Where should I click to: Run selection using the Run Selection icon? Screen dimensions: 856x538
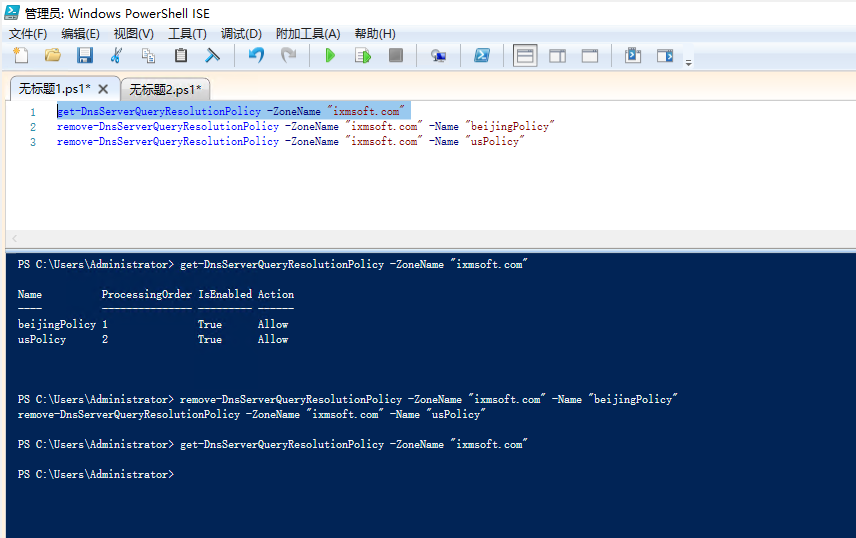point(363,56)
